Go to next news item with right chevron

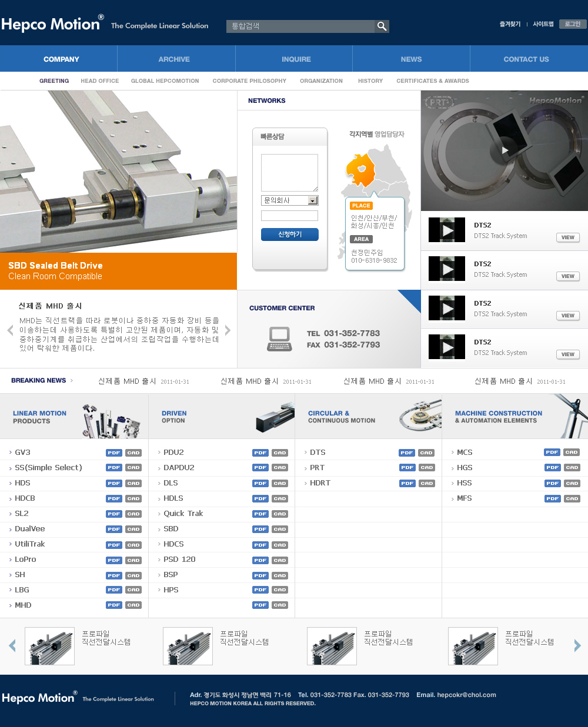coord(228,330)
